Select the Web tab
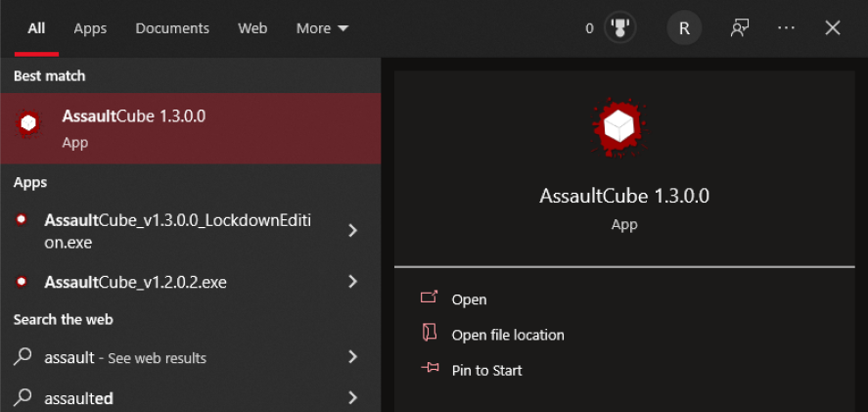 click(252, 28)
